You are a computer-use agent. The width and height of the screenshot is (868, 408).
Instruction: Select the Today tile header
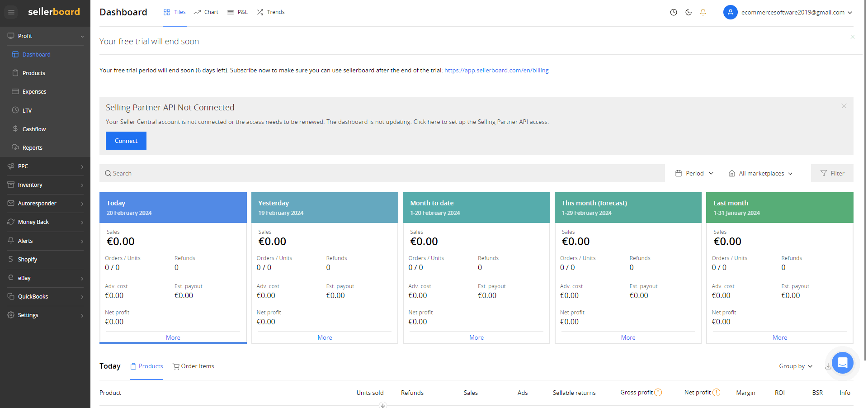click(x=173, y=208)
